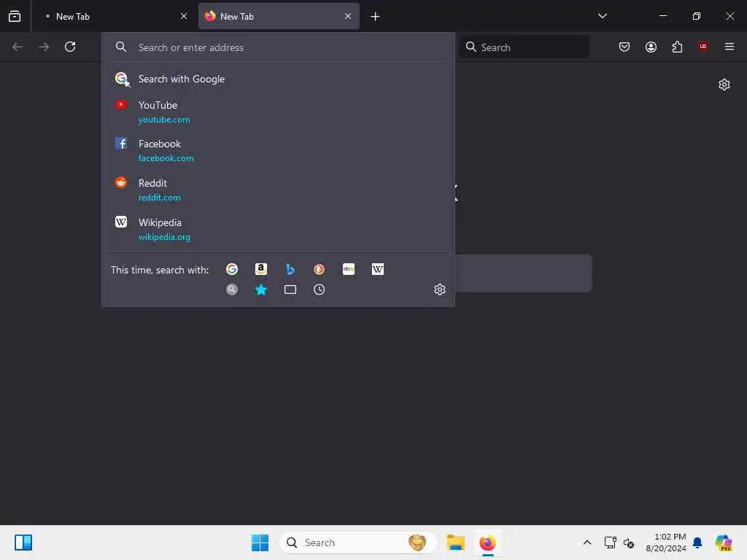Personalize new tab with gear icon
747x560 pixels.
pyautogui.click(x=724, y=85)
